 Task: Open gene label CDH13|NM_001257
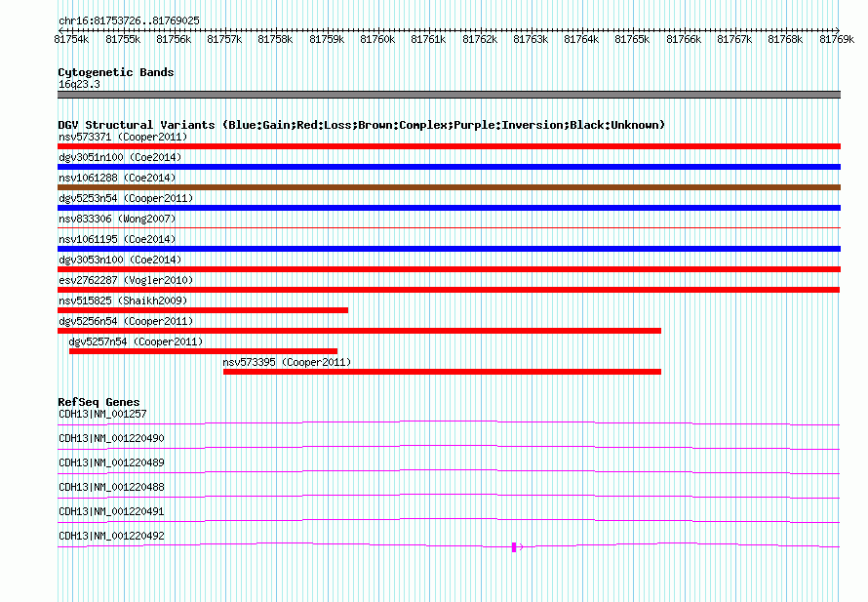click(x=102, y=414)
